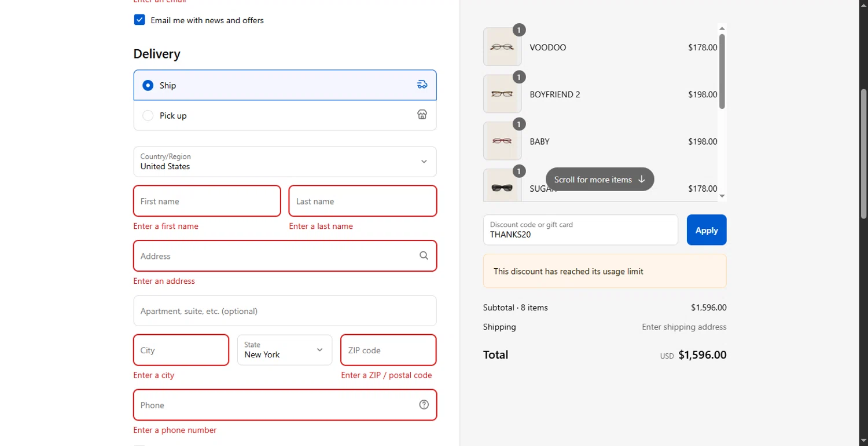This screenshot has height=446, width=868.
Task: Click the address search magnifier icon
Action: pyautogui.click(x=424, y=255)
